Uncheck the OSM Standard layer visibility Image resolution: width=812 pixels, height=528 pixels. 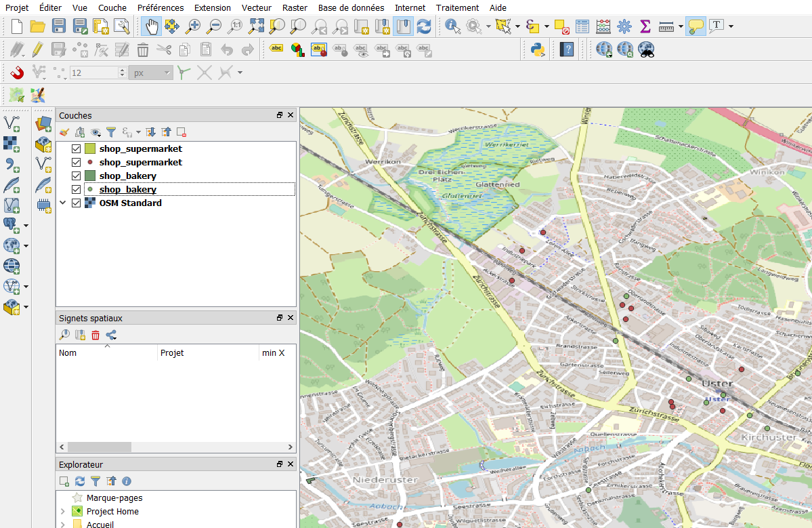pyautogui.click(x=76, y=203)
